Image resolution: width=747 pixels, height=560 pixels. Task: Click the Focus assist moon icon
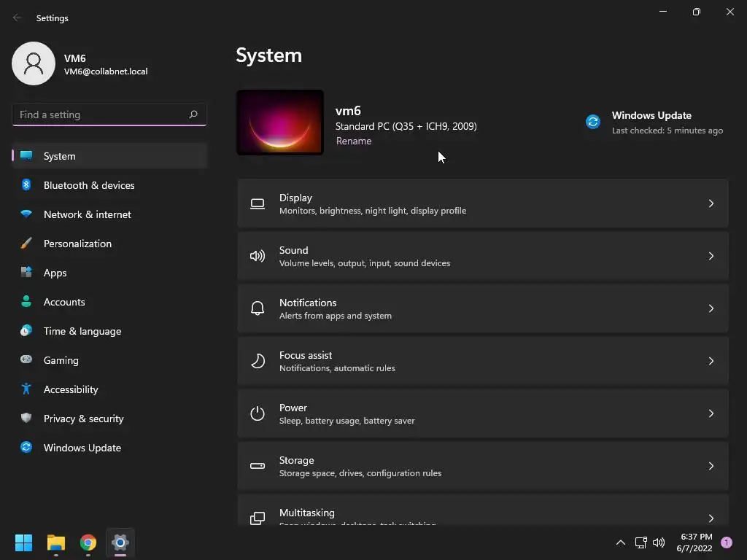click(258, 361)
